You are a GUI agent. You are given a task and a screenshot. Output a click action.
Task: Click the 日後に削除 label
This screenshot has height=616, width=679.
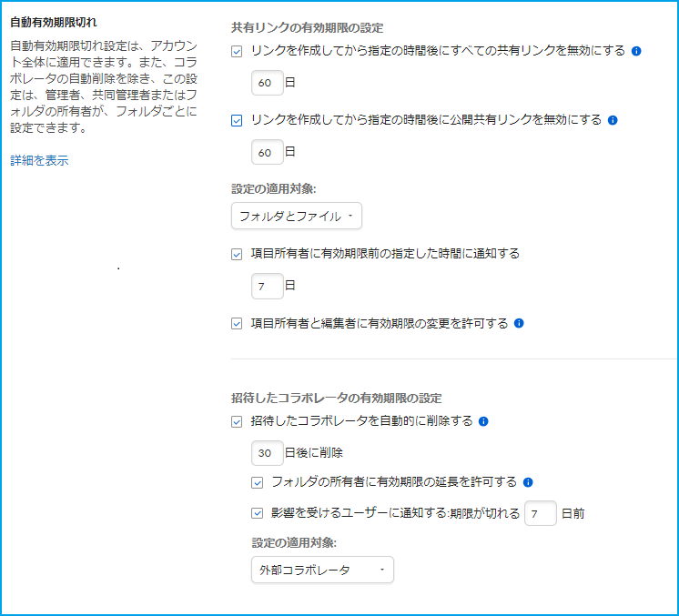click(314, 453)
